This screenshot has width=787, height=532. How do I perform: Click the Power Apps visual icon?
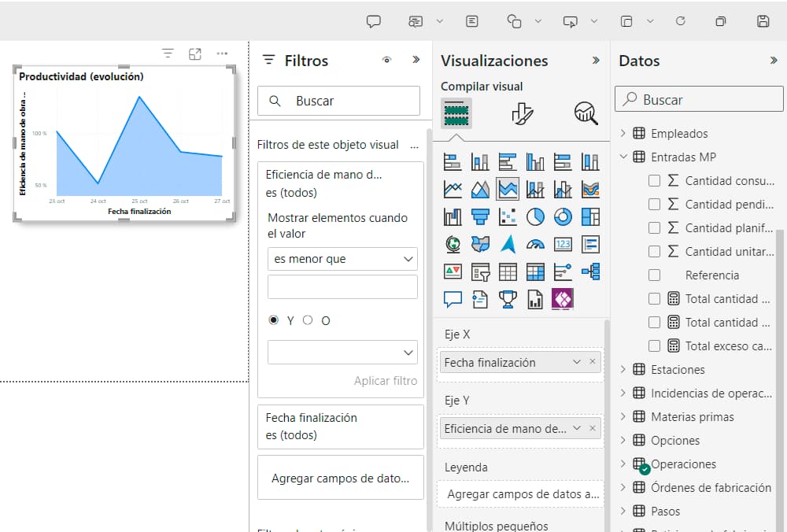[563, 299]
